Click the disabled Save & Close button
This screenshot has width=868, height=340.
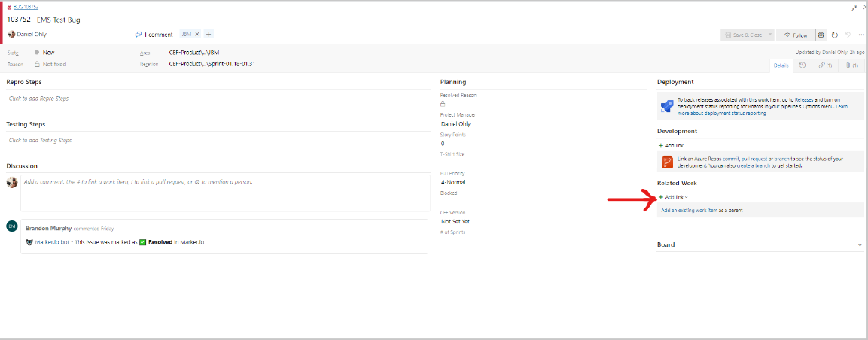(x=744, y=35)
